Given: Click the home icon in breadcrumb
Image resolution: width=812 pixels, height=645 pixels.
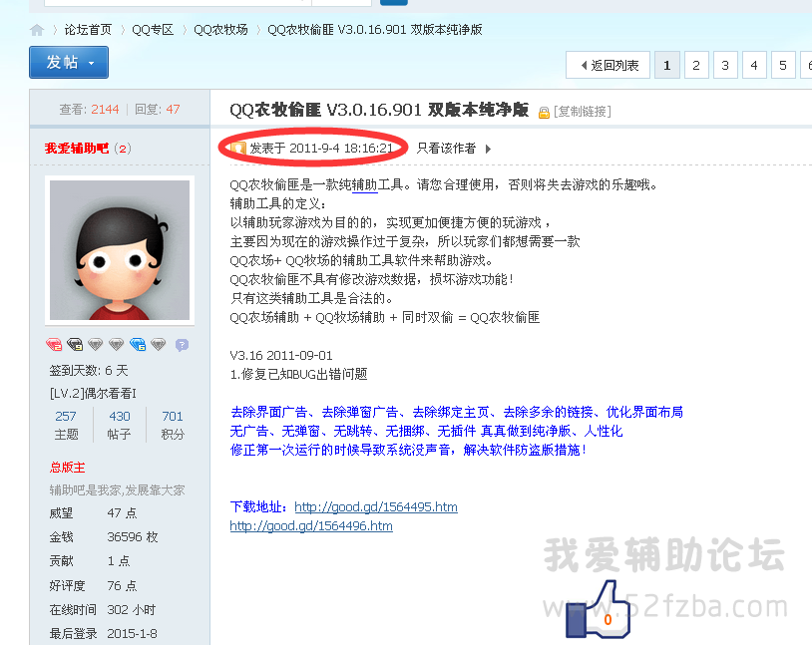Looking at the screenshot, I should coord(37,30).
